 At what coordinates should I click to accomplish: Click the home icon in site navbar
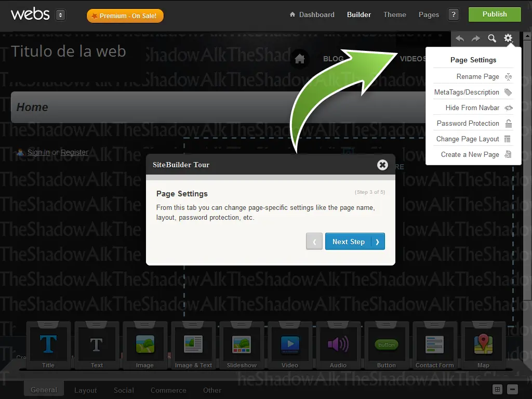[x=300, y=59]
